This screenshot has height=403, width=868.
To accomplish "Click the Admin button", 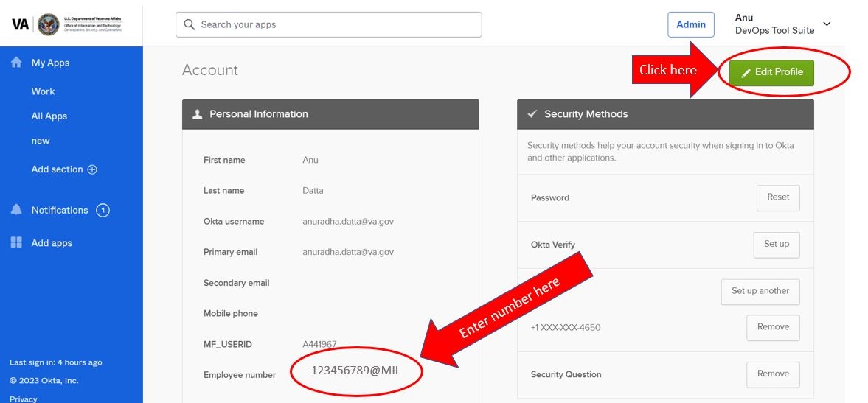I will pyautogui.click(x=691, y=24).
